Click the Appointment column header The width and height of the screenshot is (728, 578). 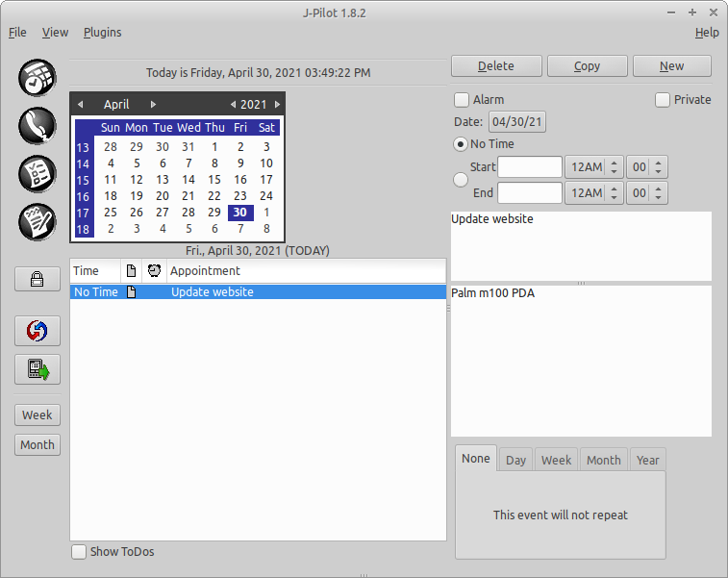pos(307,270)
